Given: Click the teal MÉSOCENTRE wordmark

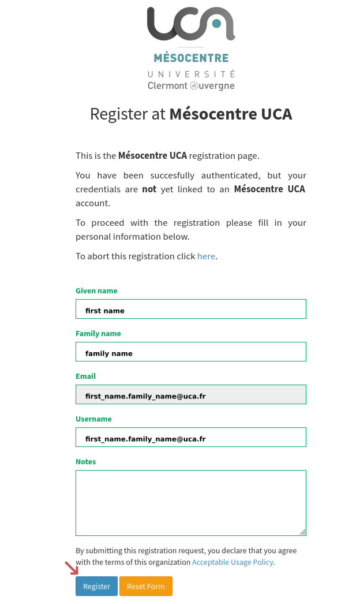Looking at the screenshot, I should 191,58.
